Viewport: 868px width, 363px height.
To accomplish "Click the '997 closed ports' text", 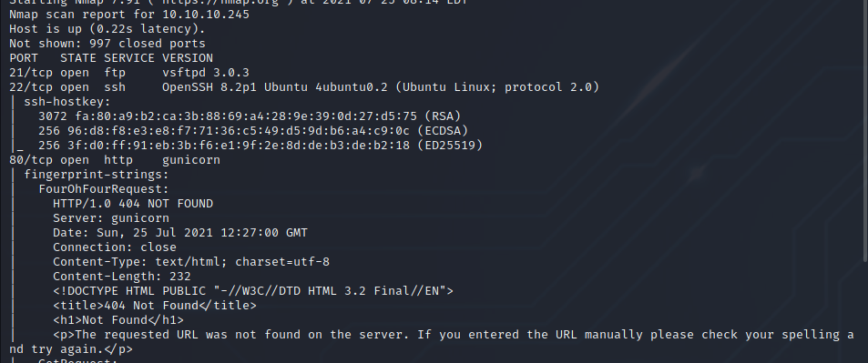I will (148, 43).
